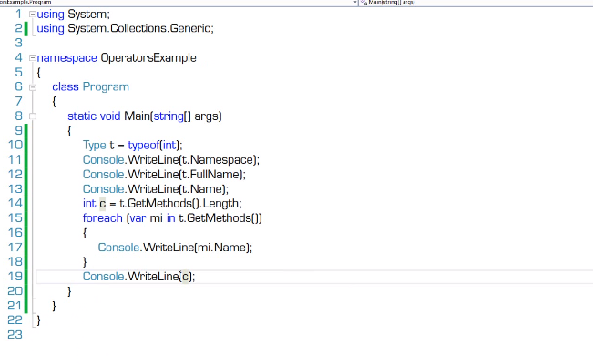Screen dimensions: 593x364
Task: Click 'mi.Name' on line 17
Action: point(221,248)
